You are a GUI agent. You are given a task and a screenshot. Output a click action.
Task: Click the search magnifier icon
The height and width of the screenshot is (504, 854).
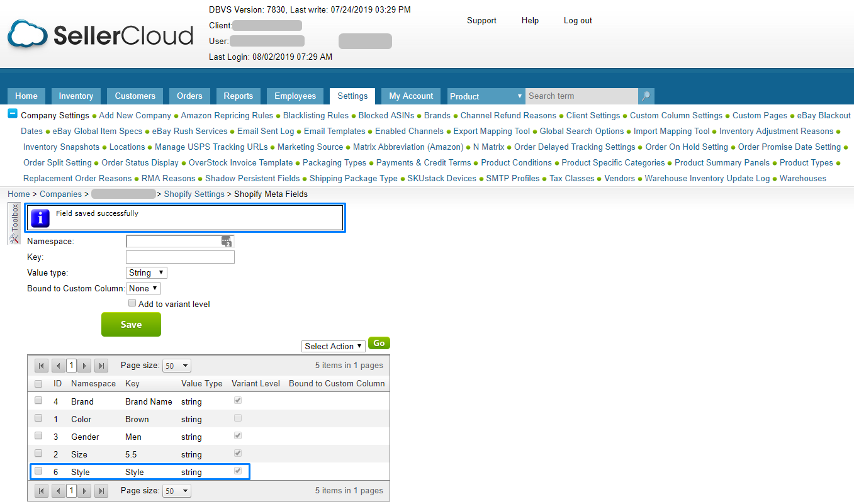646,96
